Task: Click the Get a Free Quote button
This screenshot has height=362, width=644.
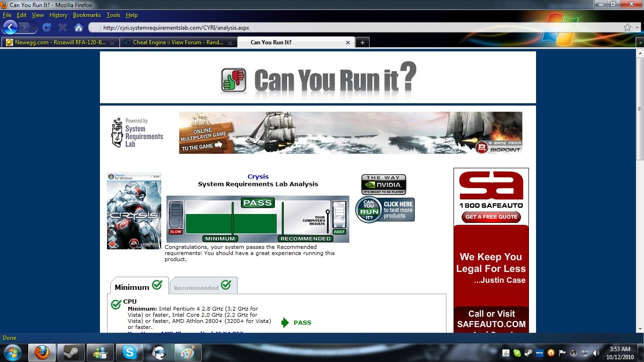Action: point(491,217)
